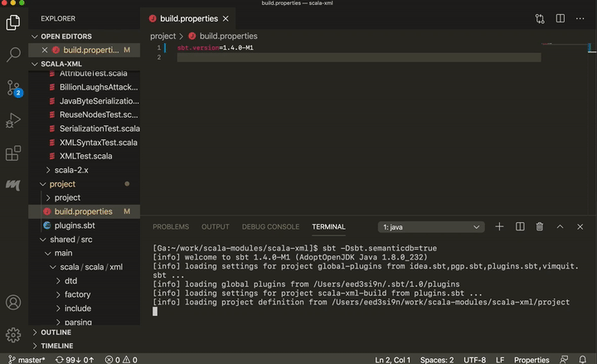The width and height of the screenshot is (597, 364).
Task: Synchronize changes 99 down 0 up
Action: click(x=75, y=359)
